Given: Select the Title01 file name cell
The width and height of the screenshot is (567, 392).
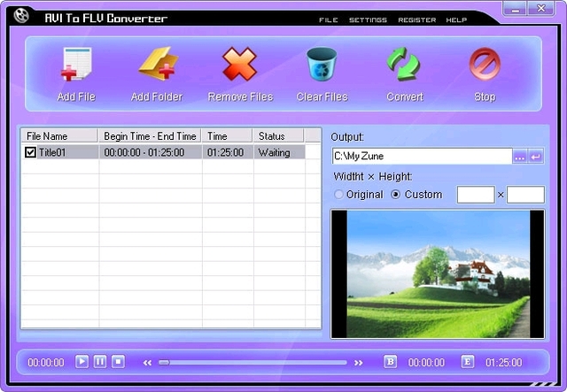Looking at the screenshot, I should [52, 152].
